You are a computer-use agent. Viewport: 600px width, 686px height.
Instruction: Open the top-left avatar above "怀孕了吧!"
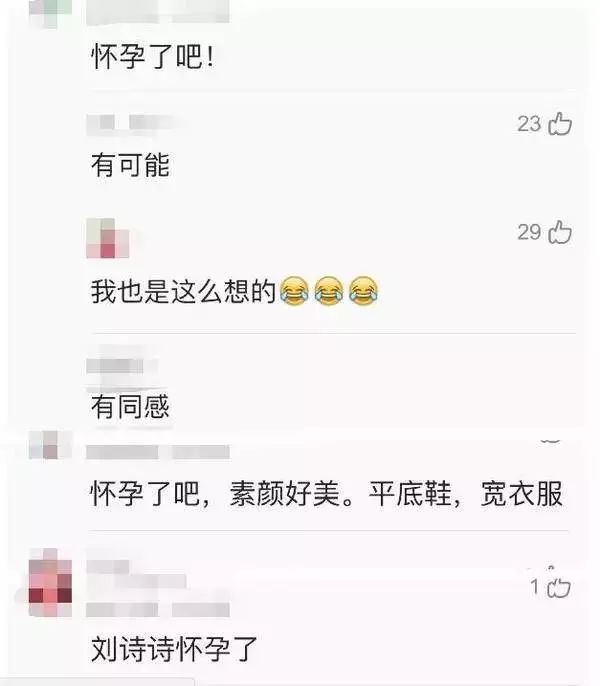click(x=50, y=13)
